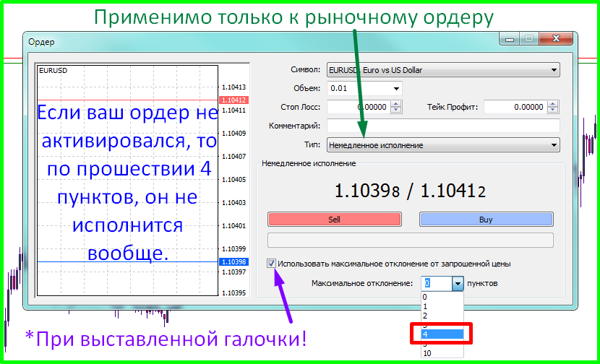
Task: Increase Stop Loss with up arrow
Action: tap(396, 104)
